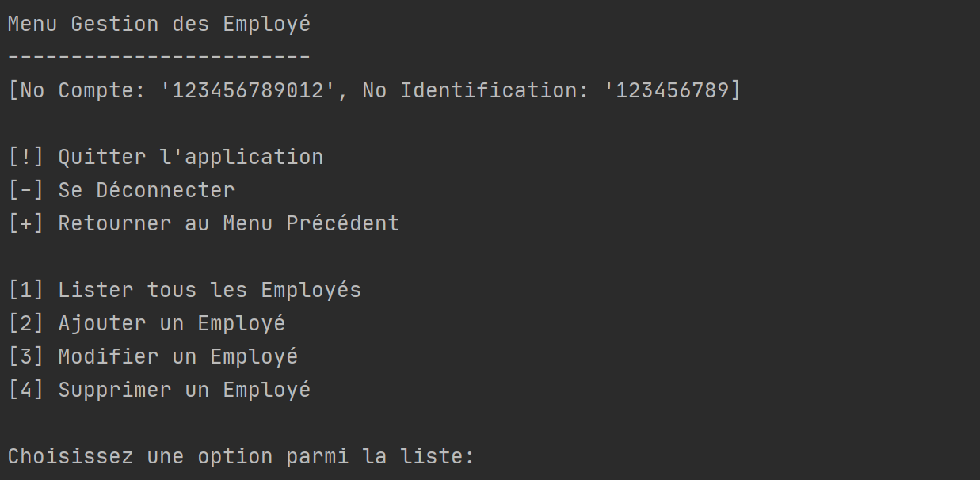Viewport: 980px width, 480px height.
Task: Click the [1] bracket number marker
Action: point(26,290)
